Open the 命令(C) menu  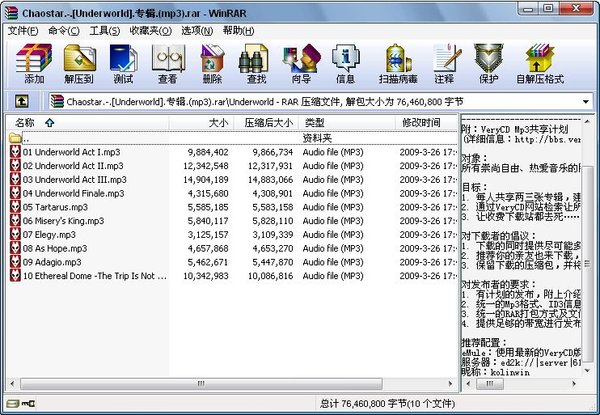[64, 31]
